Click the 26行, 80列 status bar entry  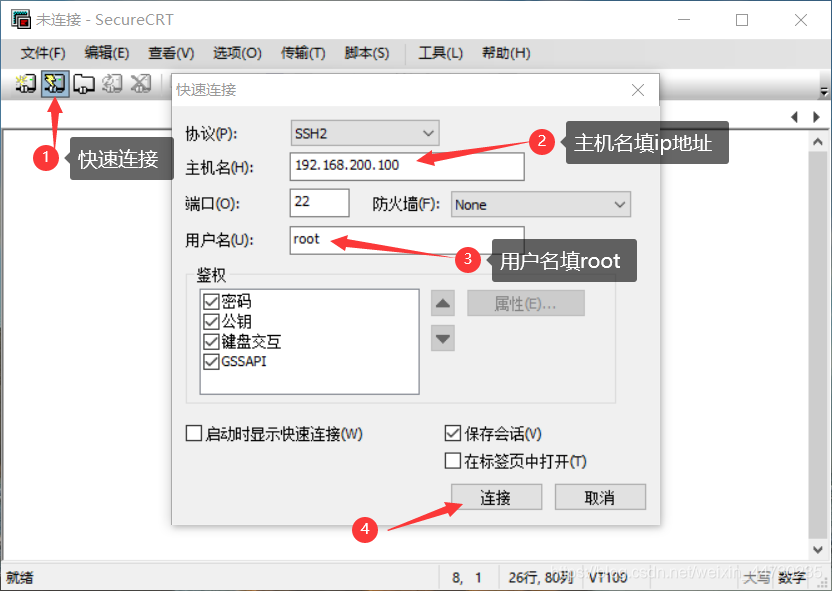tap(540, 578)
